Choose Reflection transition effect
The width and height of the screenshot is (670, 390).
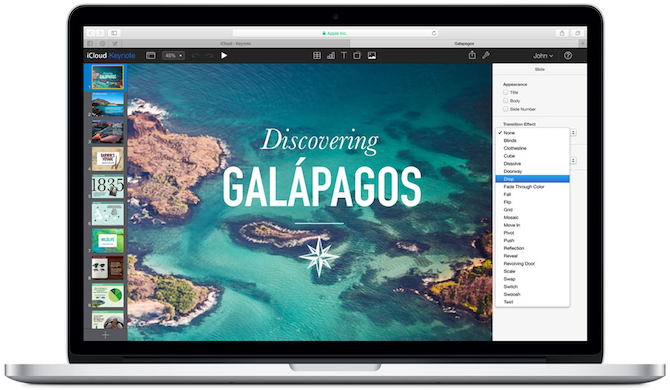coord(532,248)
